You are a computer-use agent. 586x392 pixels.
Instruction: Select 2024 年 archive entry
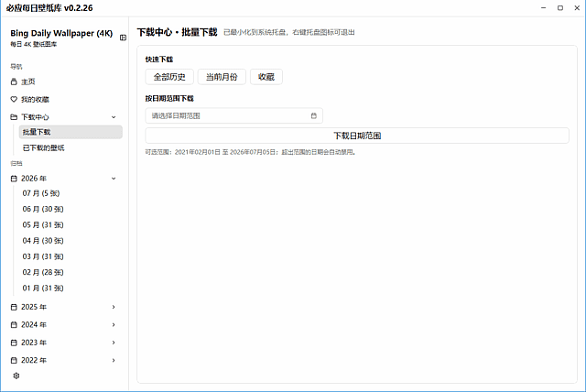(34, 325)
